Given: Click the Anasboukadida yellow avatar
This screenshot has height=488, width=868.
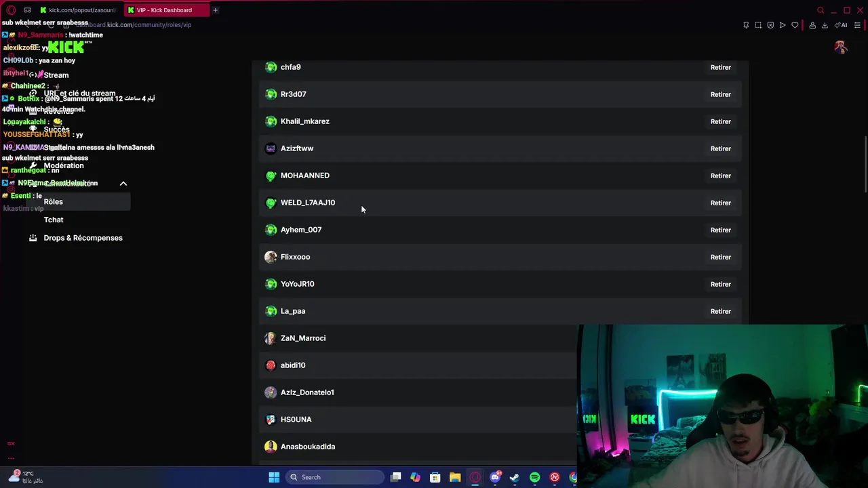Looking at the screenshot, I should pos(271,447).
